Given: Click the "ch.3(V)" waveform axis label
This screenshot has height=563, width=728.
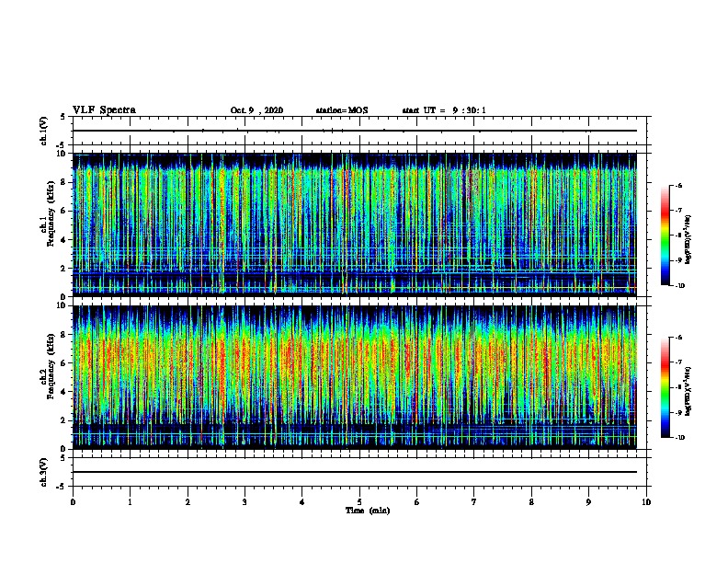Looking at the screenshot, I should (43, 472).
